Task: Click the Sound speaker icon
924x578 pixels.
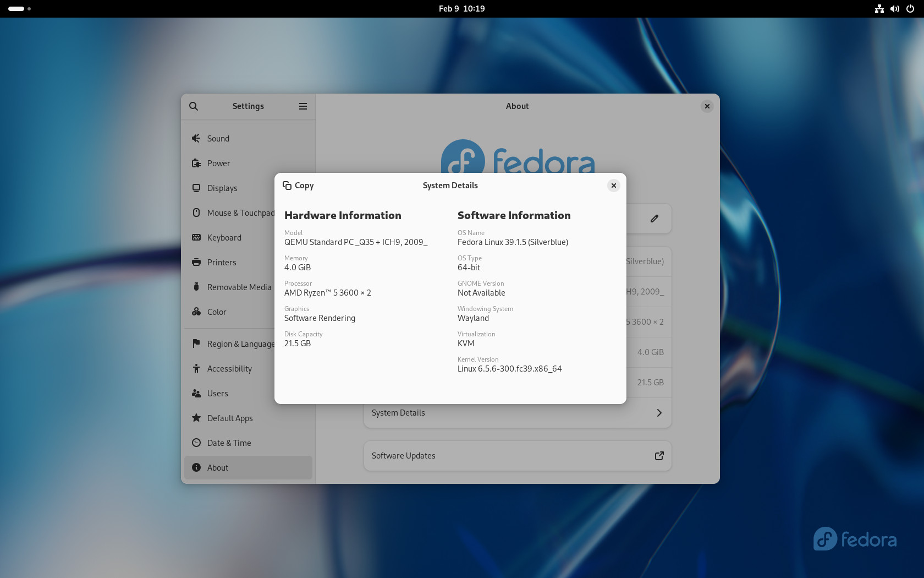Action: 196,139
